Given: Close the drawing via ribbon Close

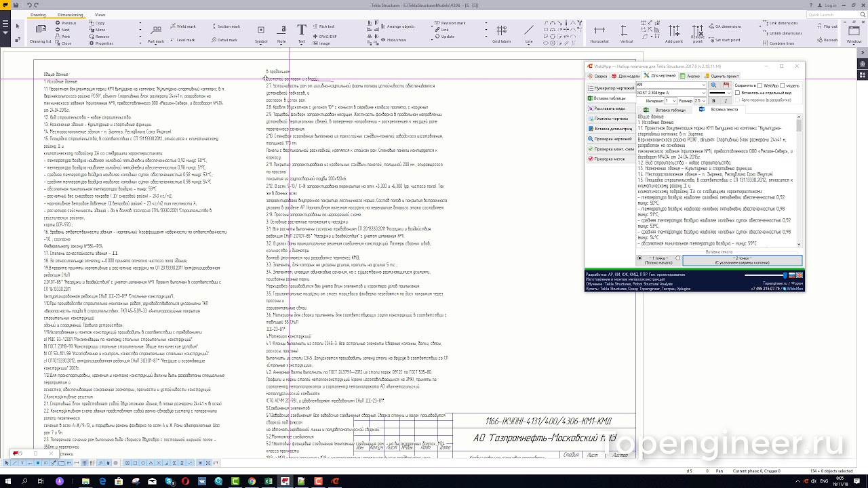Looking at the screenshot, I should pos(64,43).
